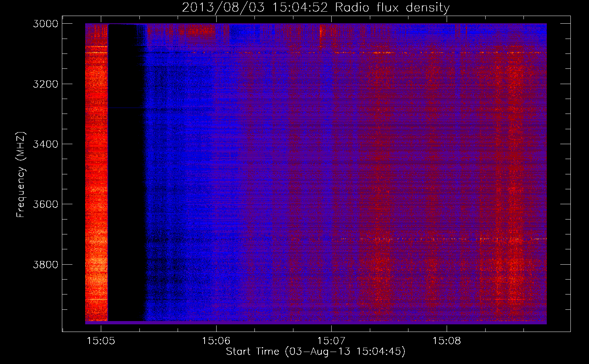Click the 3800 frequency tick label
This screenshot has width=589, height=364.
46,265
